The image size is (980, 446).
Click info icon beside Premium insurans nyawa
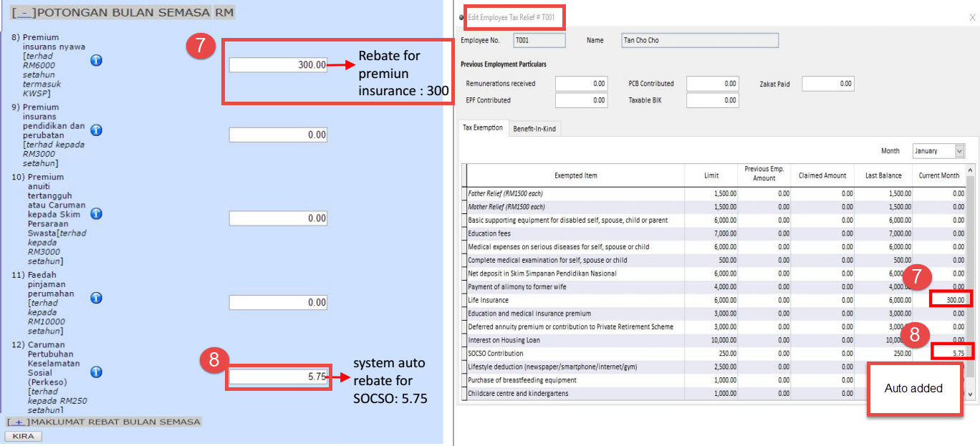[96, 61]
